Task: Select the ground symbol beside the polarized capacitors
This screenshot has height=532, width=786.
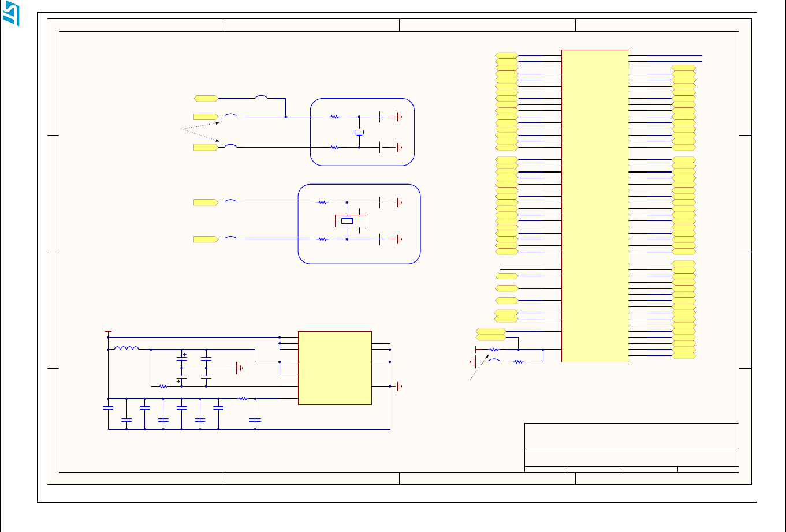Action: point(239,368)
